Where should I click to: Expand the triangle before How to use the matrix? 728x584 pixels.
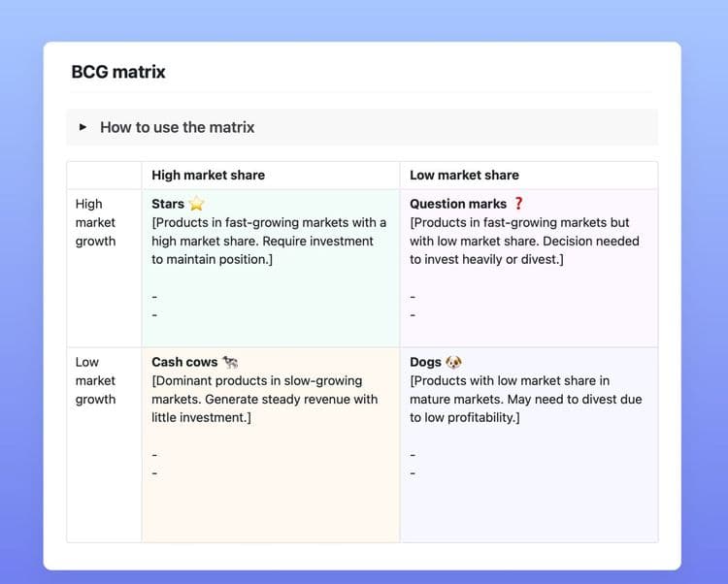[x=83, y=127]
